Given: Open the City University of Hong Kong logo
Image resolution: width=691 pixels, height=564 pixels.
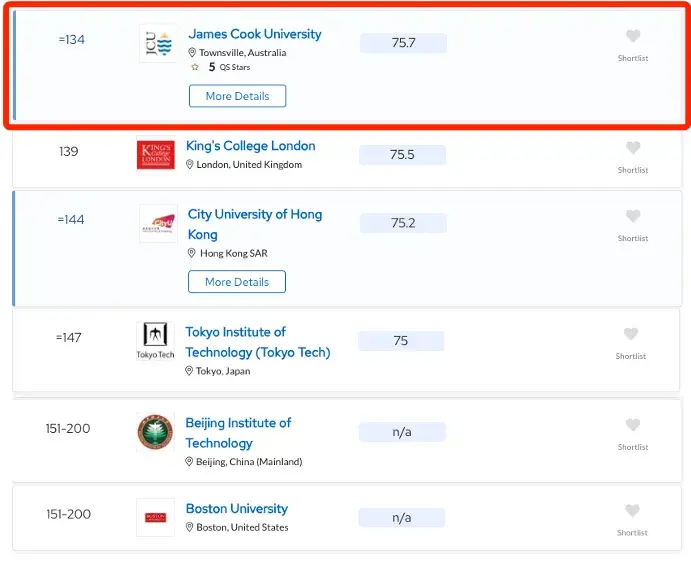Looking at the screenshot, I should [158, 223].
